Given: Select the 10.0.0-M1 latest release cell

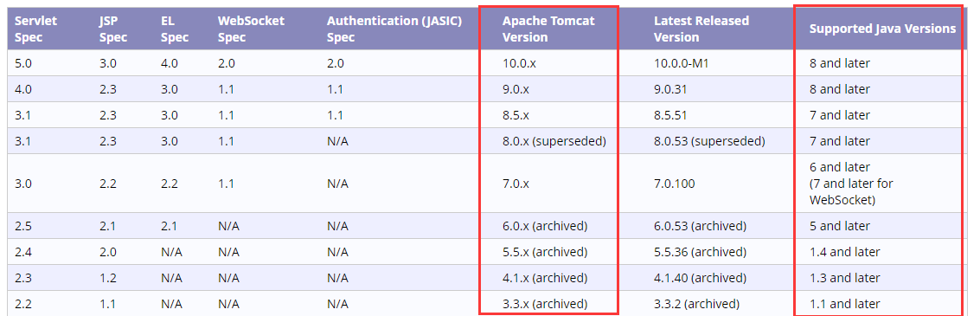Looking at the screenshot, I should 686,63.
